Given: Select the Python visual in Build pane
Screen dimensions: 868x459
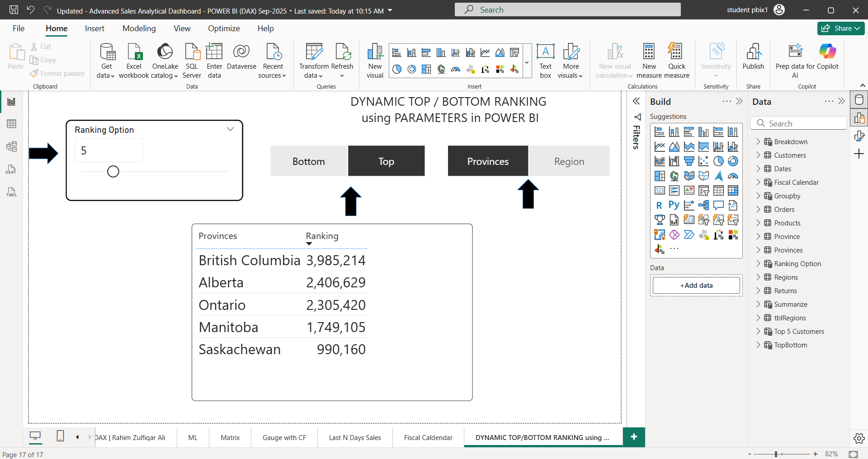Looking at the screenshot, I should click(674, 205).
